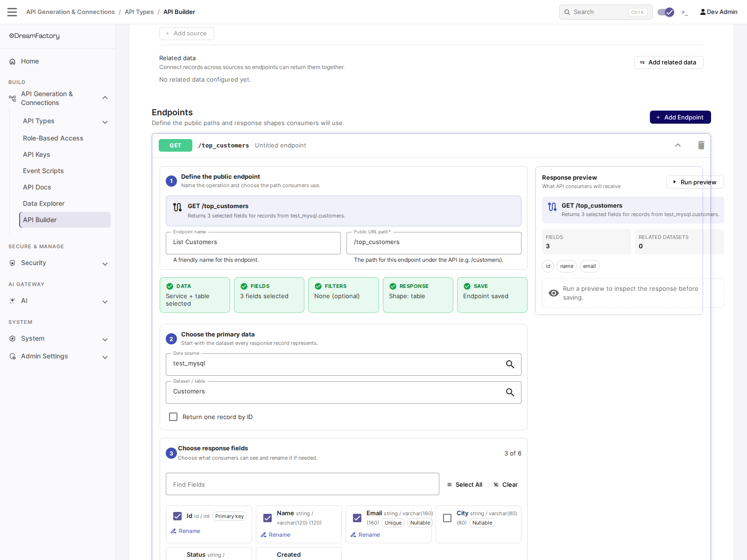Screen dimensions: 747x560
Task: Uncheck the Email field checkbox
Action: (x=357, y=518)
